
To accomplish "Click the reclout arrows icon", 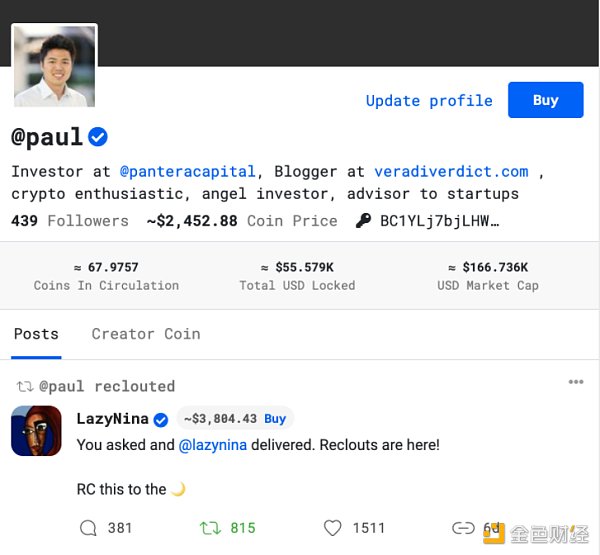I will click(x=210, y=527).
